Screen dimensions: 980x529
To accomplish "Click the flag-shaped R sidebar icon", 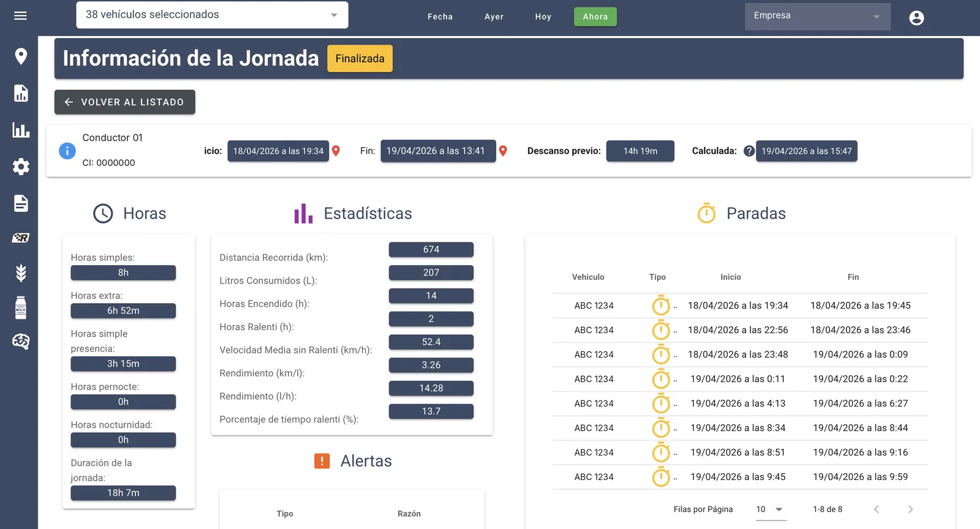I will click(21, 238).
